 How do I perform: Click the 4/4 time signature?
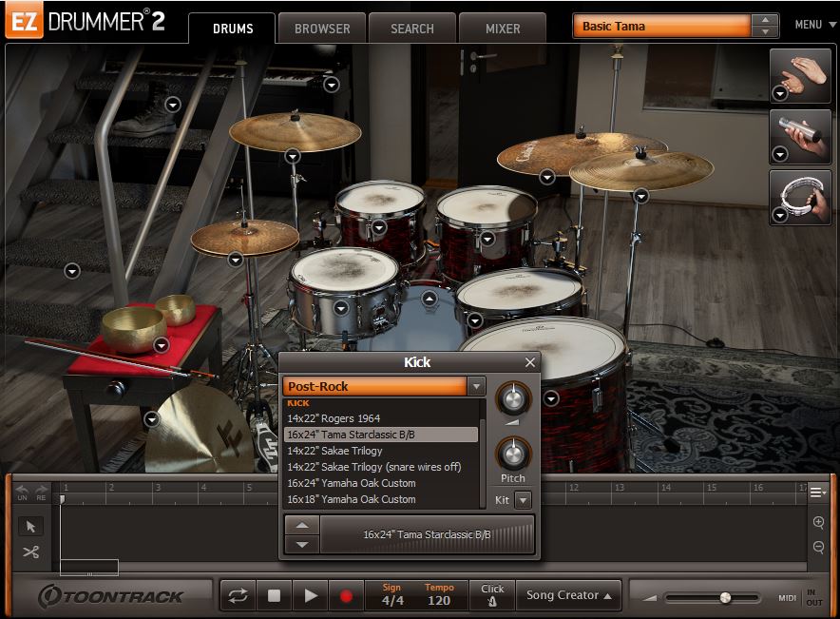point(392,601)
